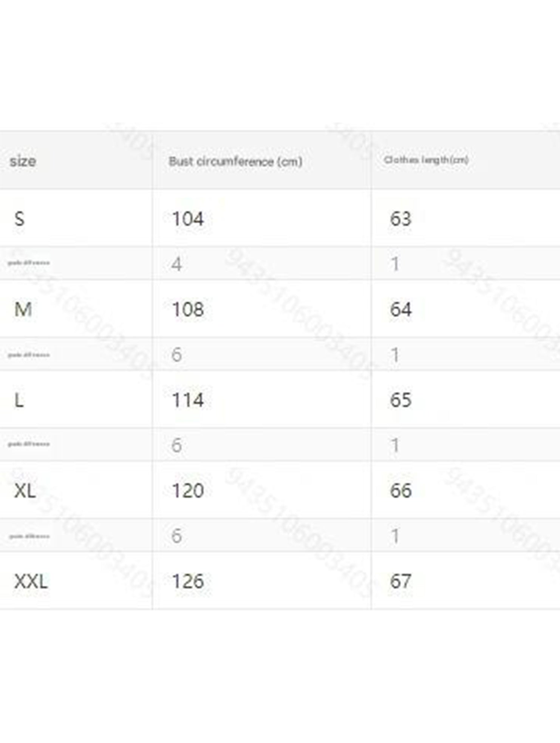Click clothes length value 65
This screenshot has width=560, height=743.
click(401, 400)
